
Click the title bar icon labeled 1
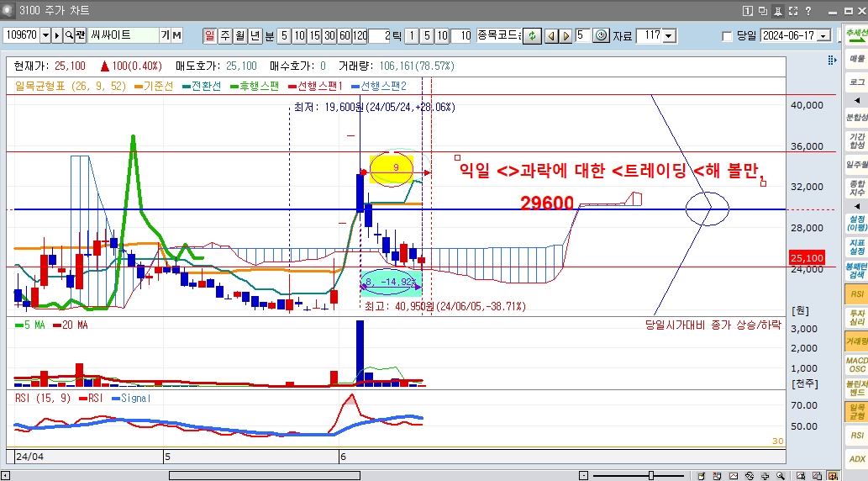coord(747,11)
